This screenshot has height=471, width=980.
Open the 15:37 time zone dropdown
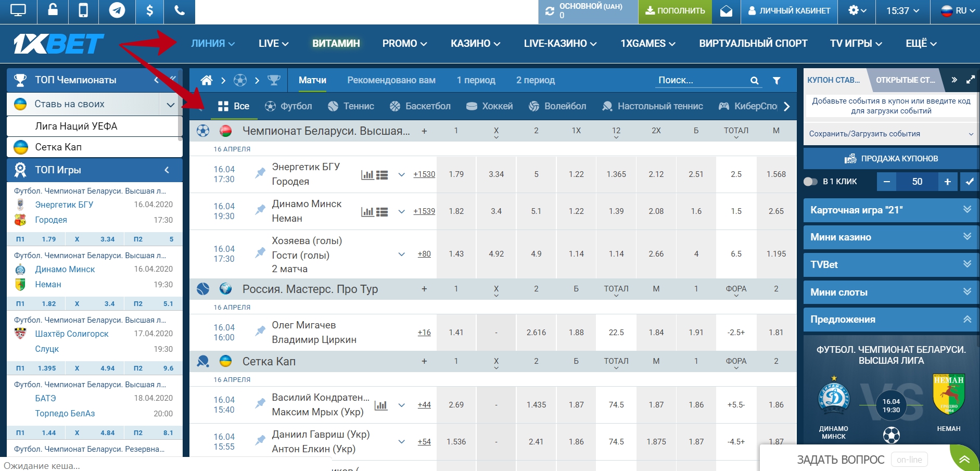click(x=902, y=10)
